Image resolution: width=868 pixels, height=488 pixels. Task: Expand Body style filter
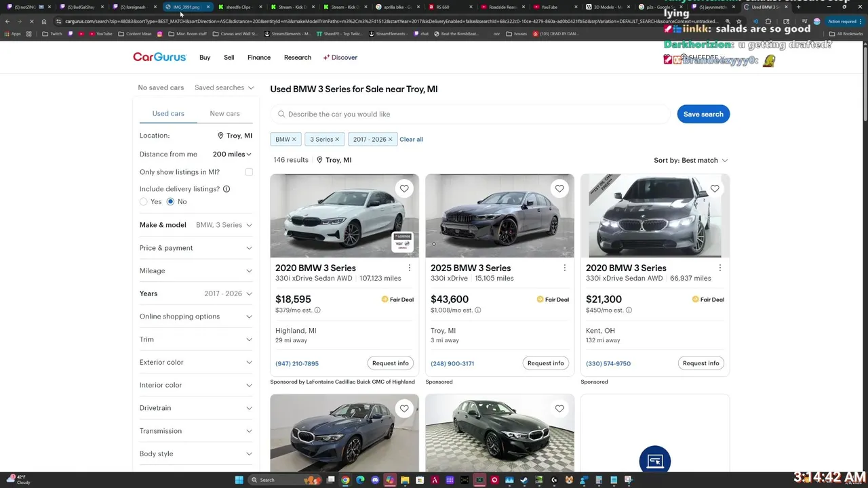pos(196,454)
